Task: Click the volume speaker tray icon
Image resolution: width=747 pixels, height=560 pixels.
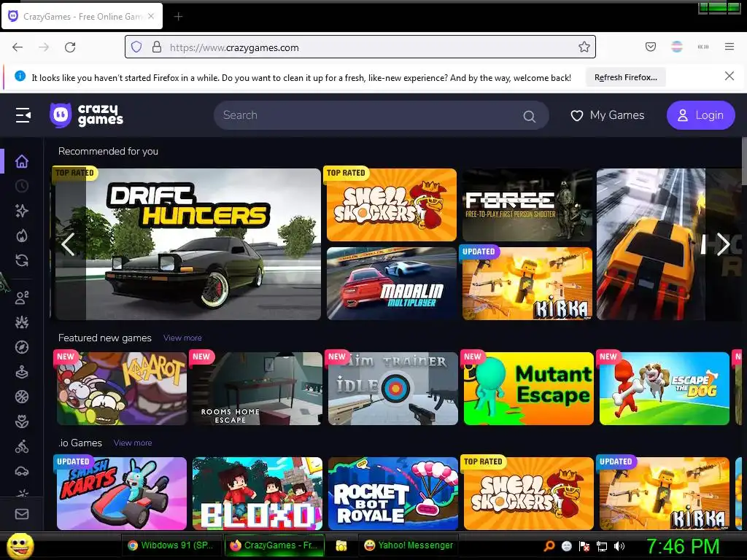Action: (619, 546)
